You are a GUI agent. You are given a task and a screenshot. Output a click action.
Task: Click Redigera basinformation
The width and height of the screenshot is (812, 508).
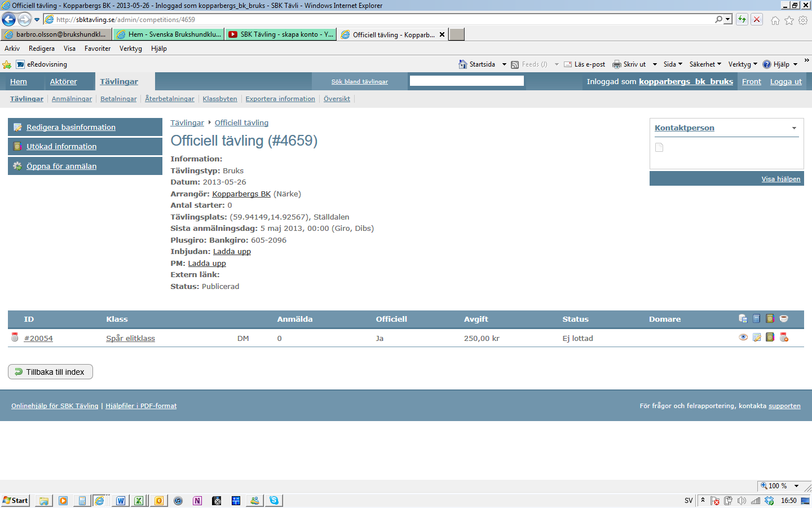pos(71,127)
